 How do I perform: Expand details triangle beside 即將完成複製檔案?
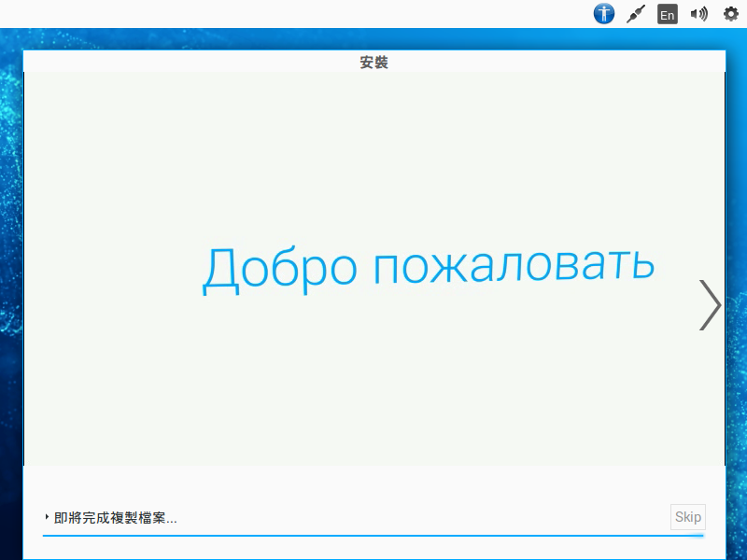tap(47, 517)
